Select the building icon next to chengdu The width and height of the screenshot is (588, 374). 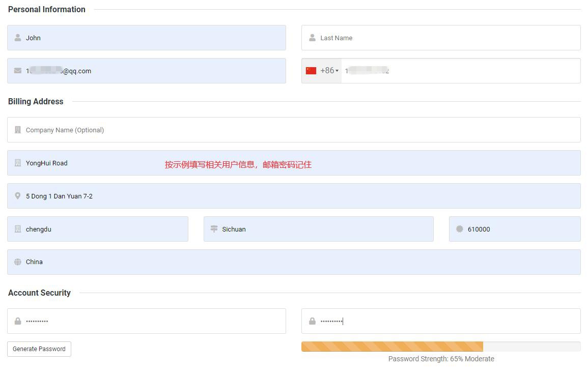tap(17, 229)
